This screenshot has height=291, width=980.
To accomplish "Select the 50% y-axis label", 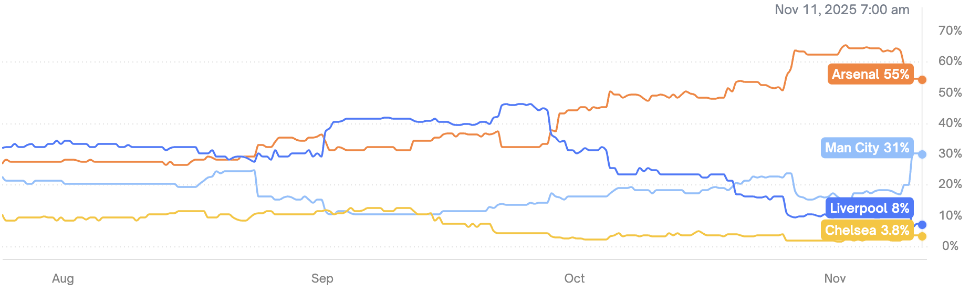I will click(950, 92).
